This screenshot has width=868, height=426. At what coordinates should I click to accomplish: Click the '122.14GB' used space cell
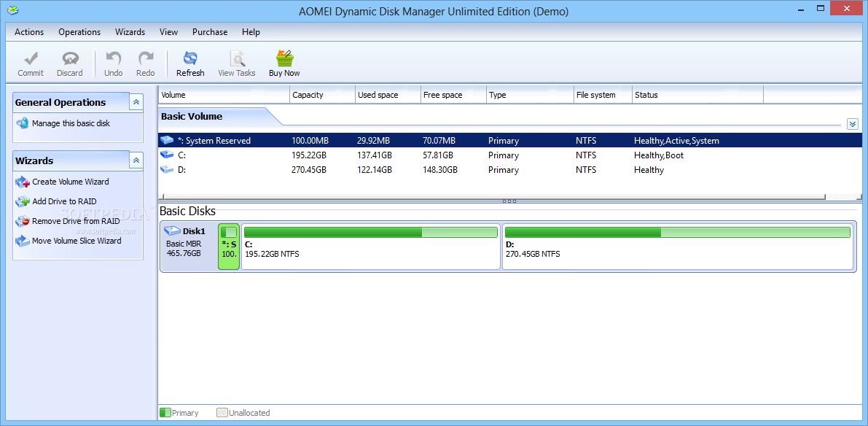[375, 169]
